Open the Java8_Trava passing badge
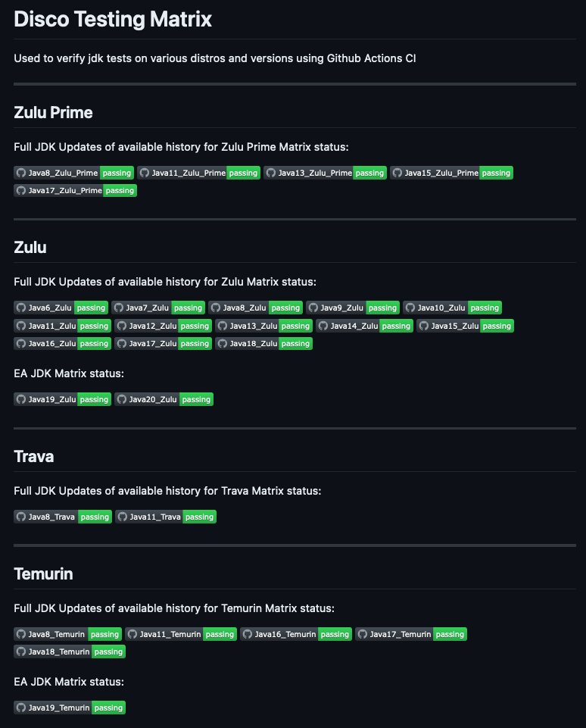 pyautogui.click(x=63, y=517)
